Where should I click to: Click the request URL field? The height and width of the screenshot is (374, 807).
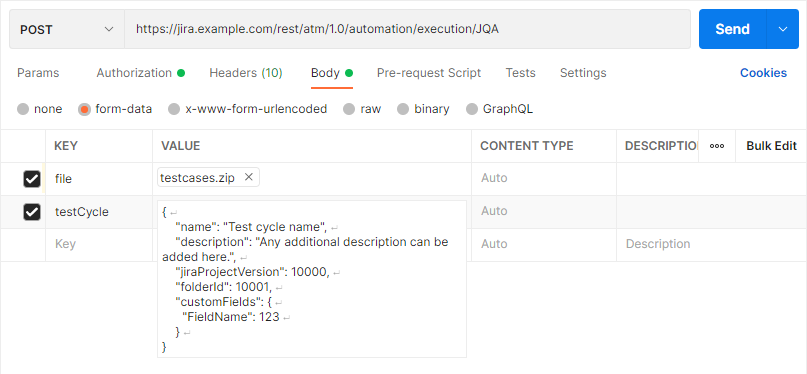pyautogui.click(x=407, y=29)
